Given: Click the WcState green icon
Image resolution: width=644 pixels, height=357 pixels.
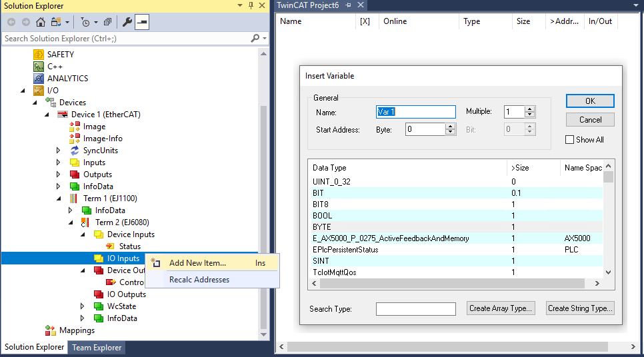Looking at the screenshot, I should (99, 306).
